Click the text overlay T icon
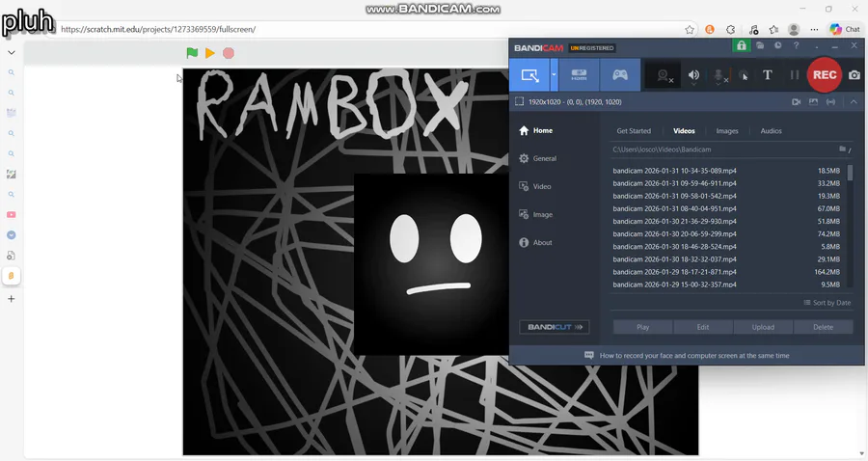Viewport: 868px width, 461px height. [768, 74]
